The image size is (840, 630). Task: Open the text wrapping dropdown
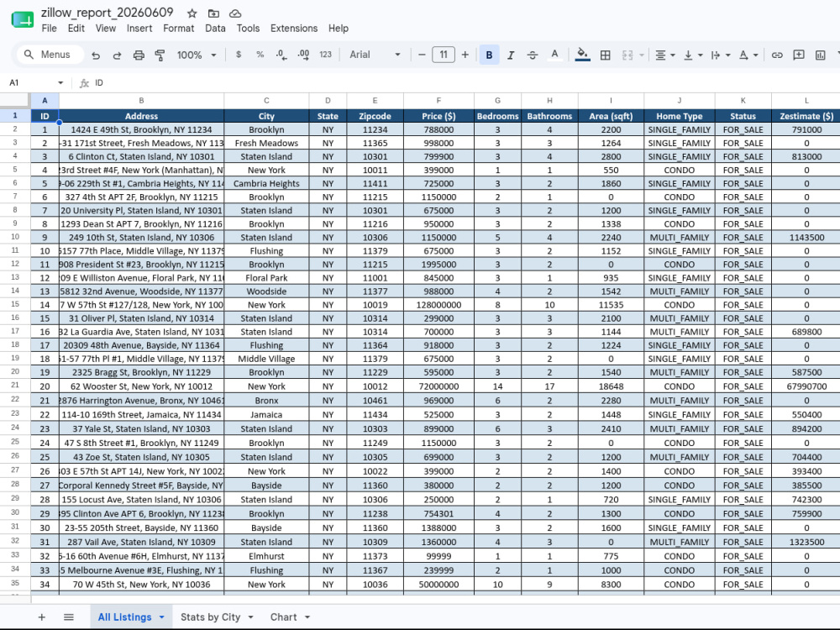click(x=721, y=55)
